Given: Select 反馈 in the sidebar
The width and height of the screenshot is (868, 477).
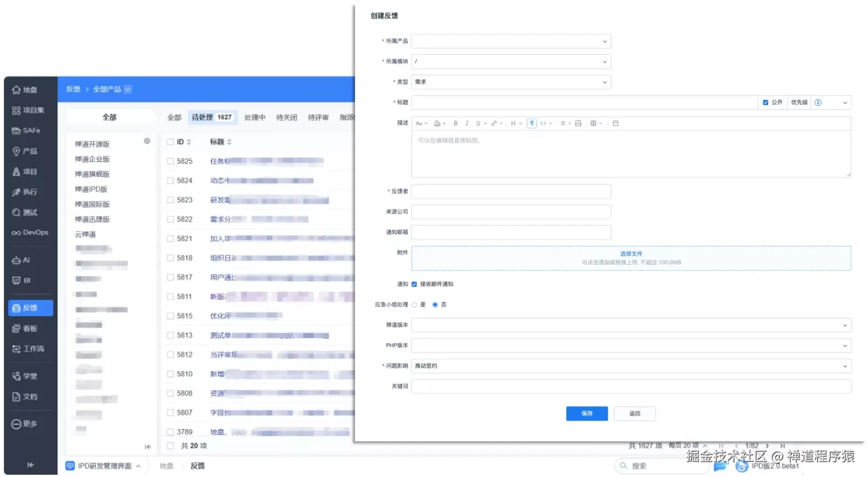Looking at the screenshot, I should coord(30,308).
